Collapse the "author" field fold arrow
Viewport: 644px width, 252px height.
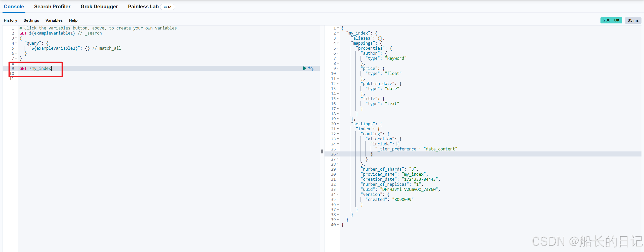(x=338, y=53)
